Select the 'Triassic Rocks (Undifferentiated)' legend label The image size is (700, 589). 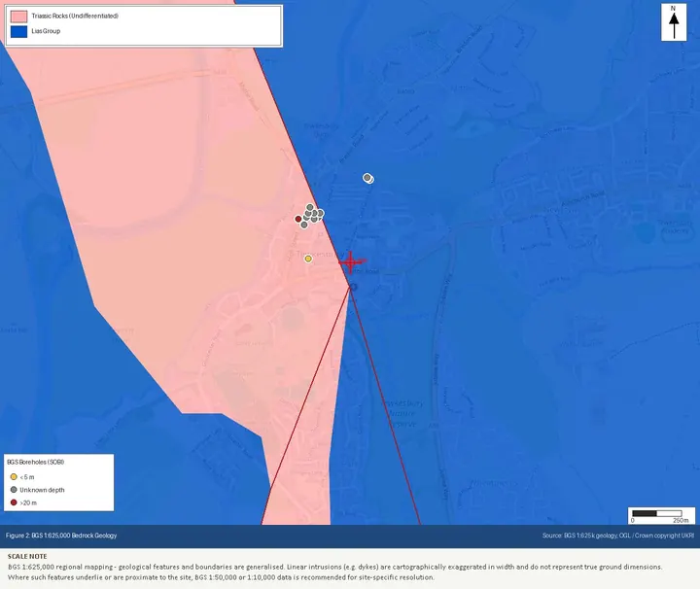point(75,17)
